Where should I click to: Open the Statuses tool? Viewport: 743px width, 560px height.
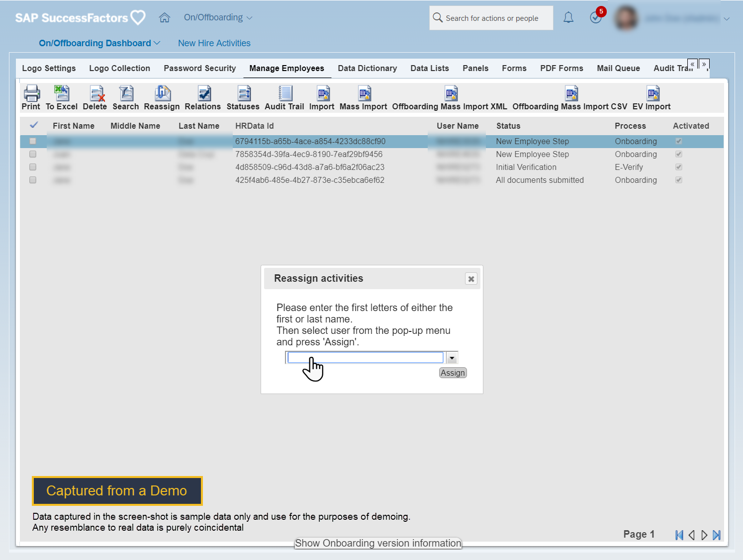click(x=244, y=93)
